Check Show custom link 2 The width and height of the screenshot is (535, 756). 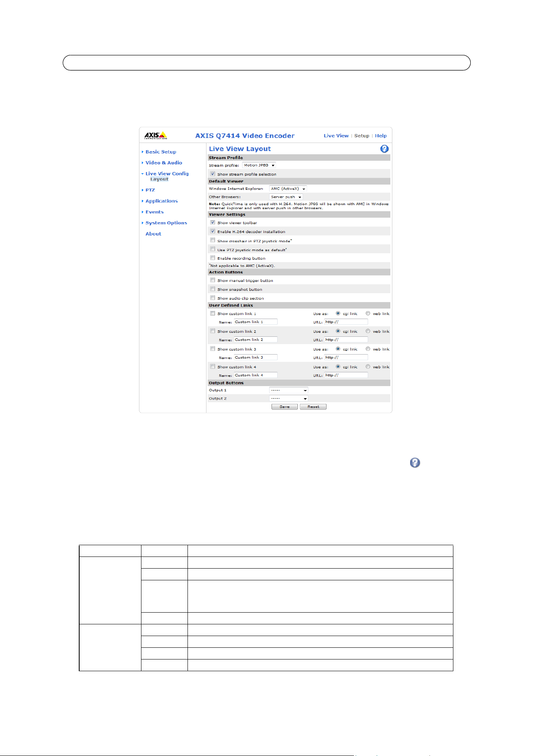[213, 331]
